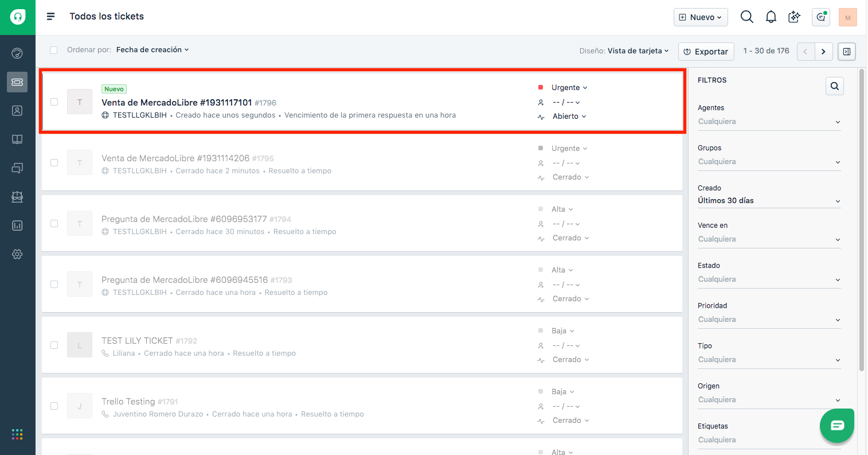
Task: Toggle the hamburger menu beside Todos los tickets
Action: point(50,17)
